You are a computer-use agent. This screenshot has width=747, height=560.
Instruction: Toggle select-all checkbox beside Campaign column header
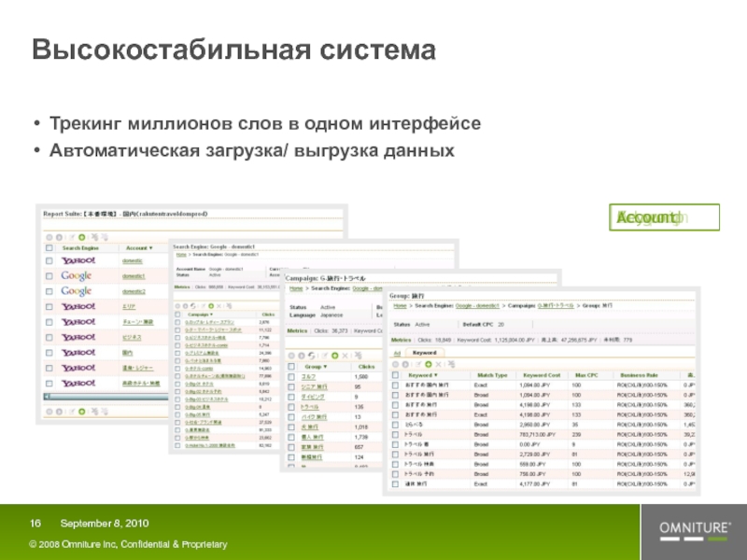tap(177, 315)
